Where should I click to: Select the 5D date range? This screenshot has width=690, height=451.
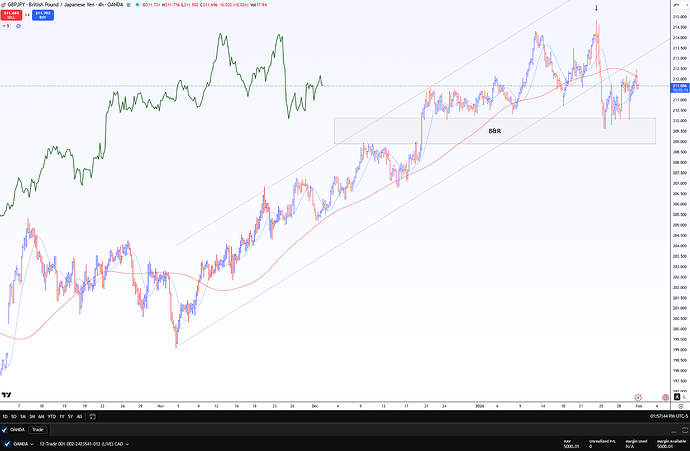14,416
